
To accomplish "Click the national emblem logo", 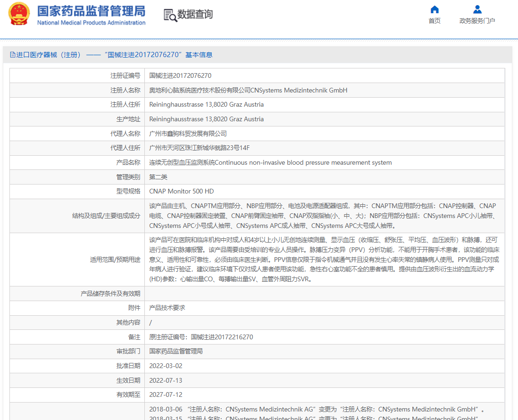I will point(18,15).
